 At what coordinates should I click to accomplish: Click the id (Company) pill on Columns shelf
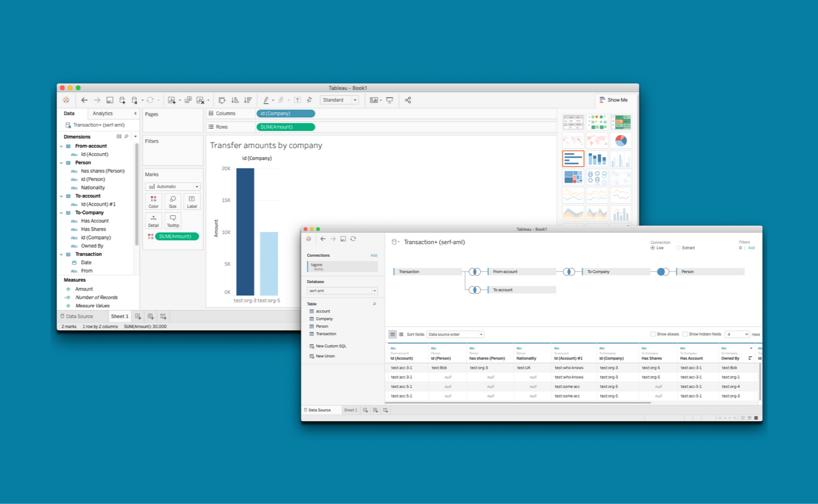click(286, 113)
